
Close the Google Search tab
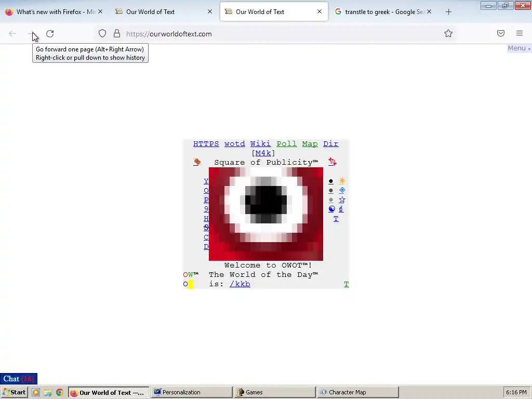click(x=429, y=11)
